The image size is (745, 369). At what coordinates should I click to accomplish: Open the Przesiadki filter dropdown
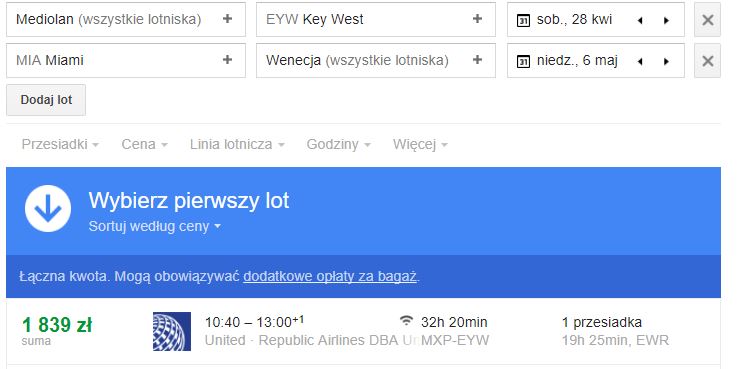[x=60, y=144]
